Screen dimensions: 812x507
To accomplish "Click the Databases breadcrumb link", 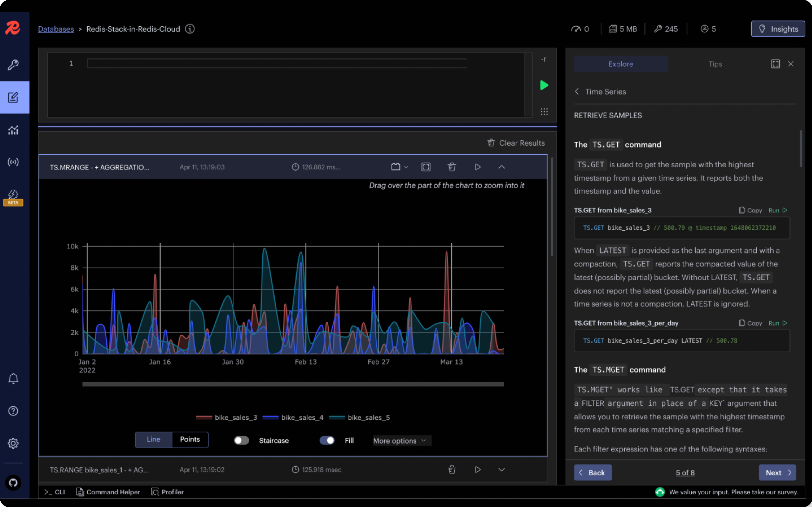I will click(x=56, y=29).
